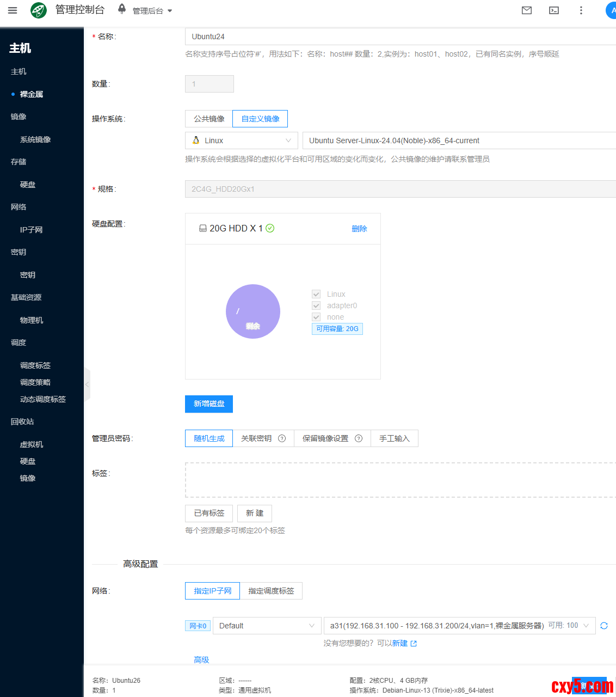Open the 管理后台 dropdown in the header

[152, 11]
